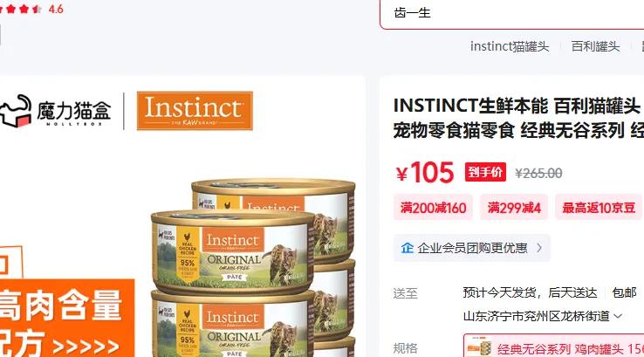The image size is (644, 357).
Task: Click the orange 高肉含量 banner arrows
Action: 86,347
